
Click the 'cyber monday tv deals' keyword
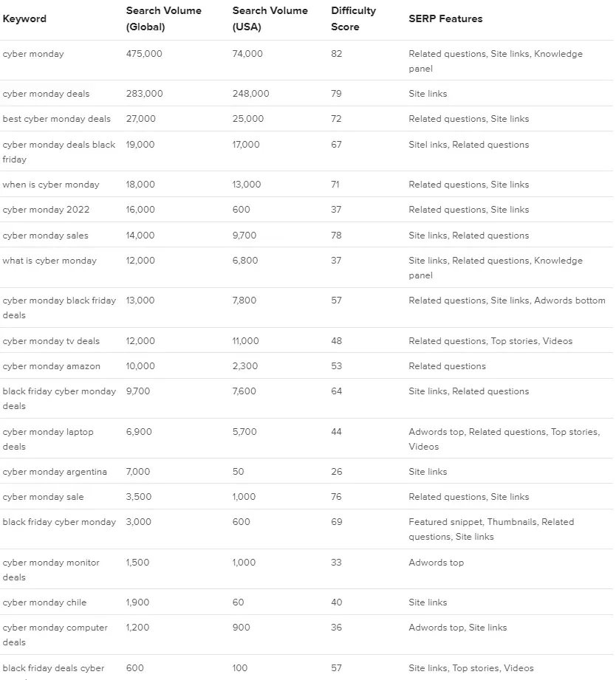click(51, 341)
